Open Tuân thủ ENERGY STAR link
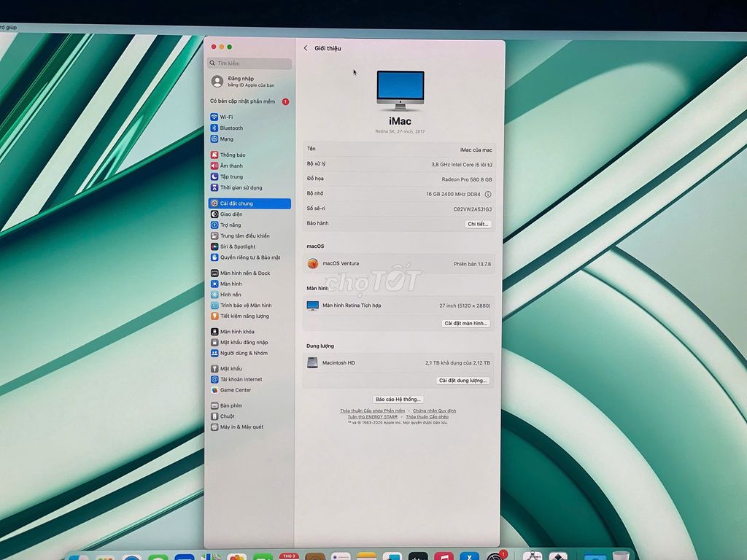The height and width of the screenshot is (560, 747). click(373, 416)
